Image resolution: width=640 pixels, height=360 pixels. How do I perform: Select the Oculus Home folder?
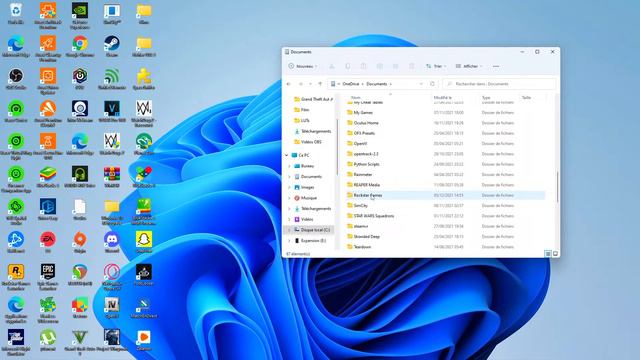362,123
